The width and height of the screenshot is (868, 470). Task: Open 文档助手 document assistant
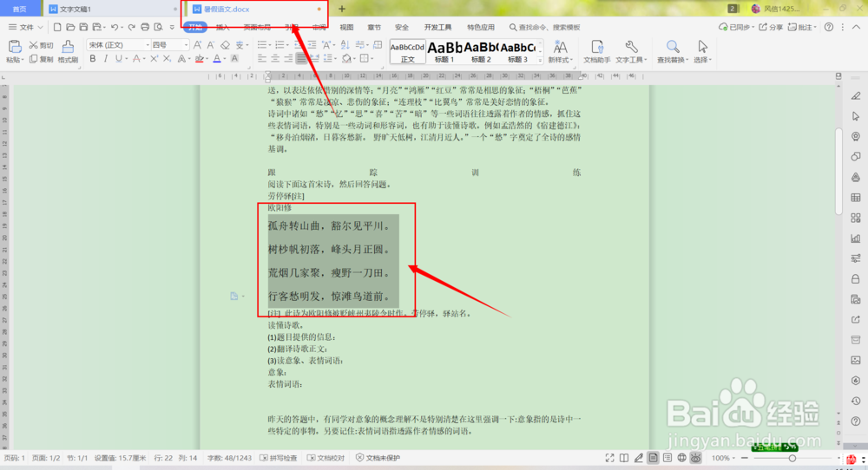tap(597, 51)
